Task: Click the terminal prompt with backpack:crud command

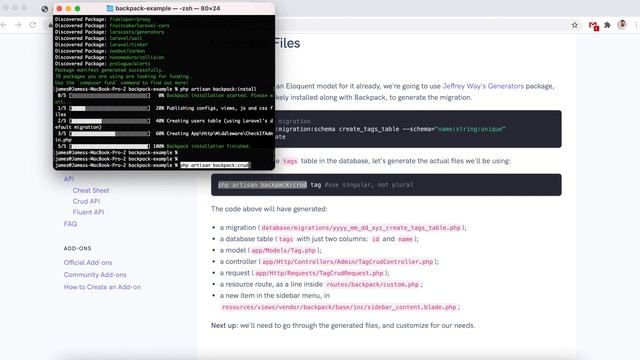Action: (152, 165)
